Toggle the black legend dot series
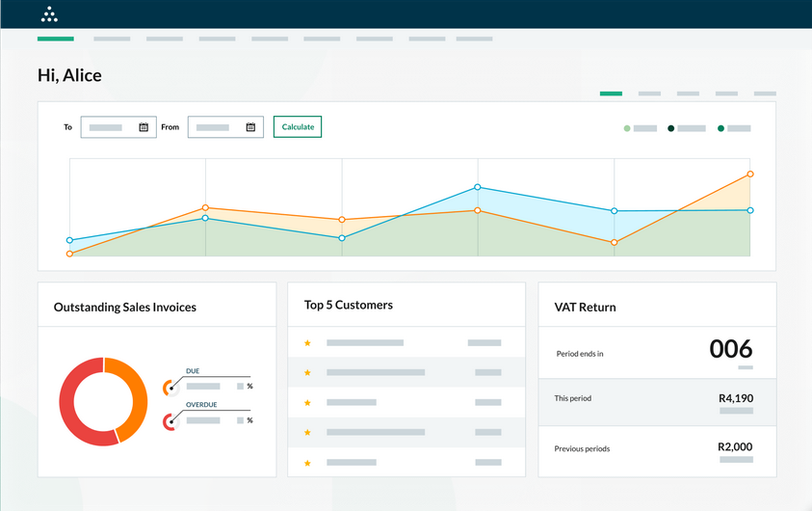 (671, 128)
